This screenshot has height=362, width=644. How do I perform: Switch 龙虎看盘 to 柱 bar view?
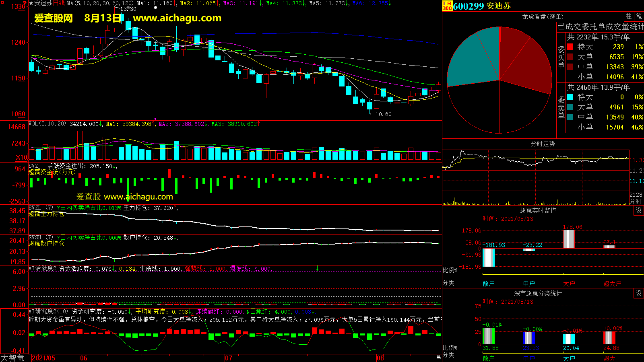629,16
